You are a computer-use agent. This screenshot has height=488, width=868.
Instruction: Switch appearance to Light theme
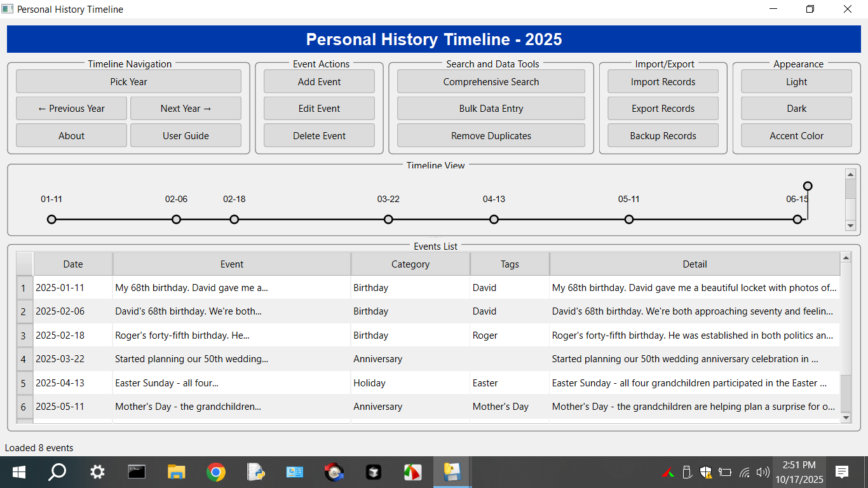pos(796,82)
